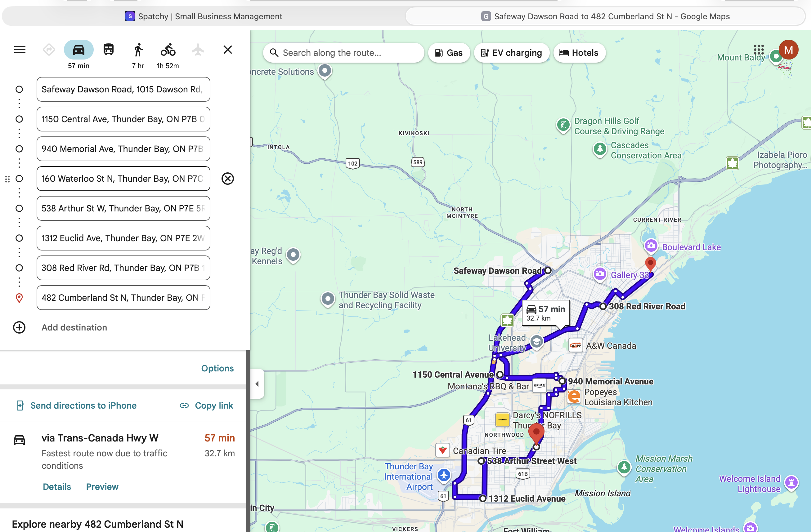The image size is (811, 532).
Task: Select Transit travel mode
Action: pos(108,50)
